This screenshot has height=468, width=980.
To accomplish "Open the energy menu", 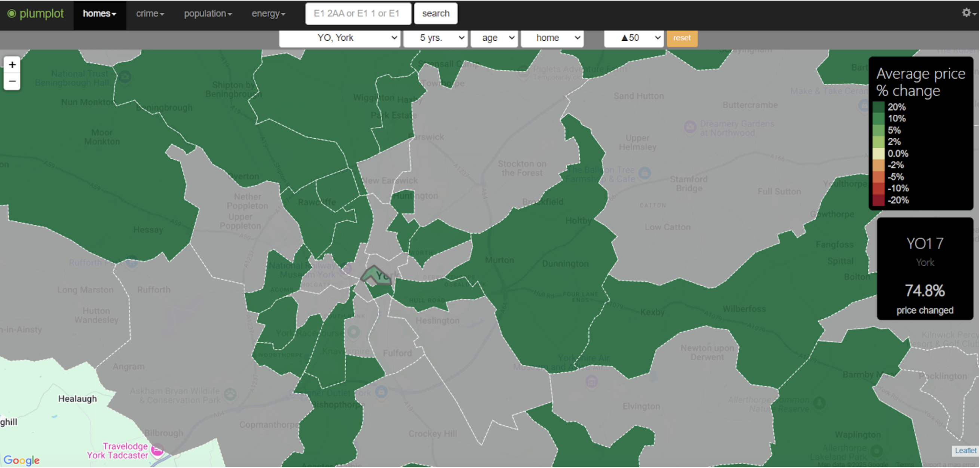I will coord(268,14).
